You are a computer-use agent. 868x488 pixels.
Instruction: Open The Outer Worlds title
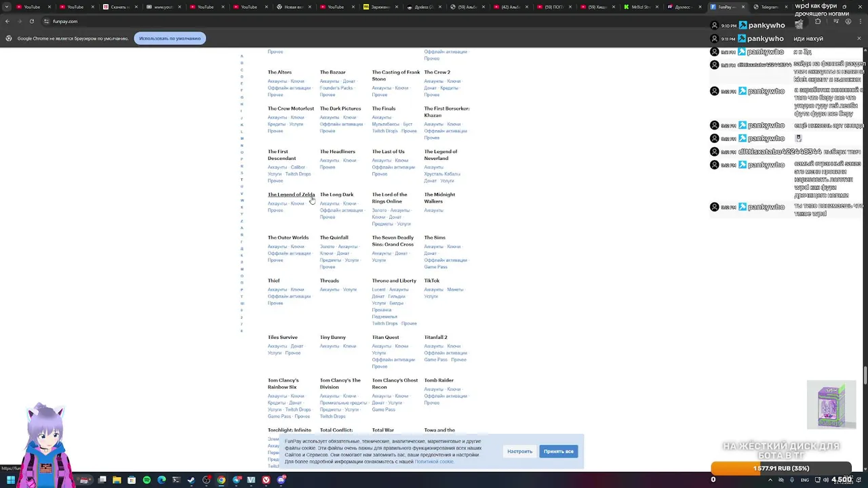(288, 238)
